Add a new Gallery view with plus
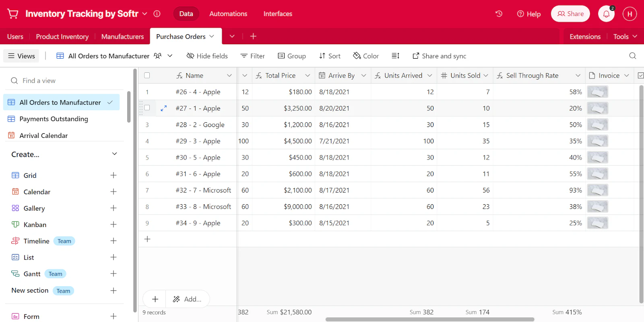644x322 pixels. [x=114, y=208]
